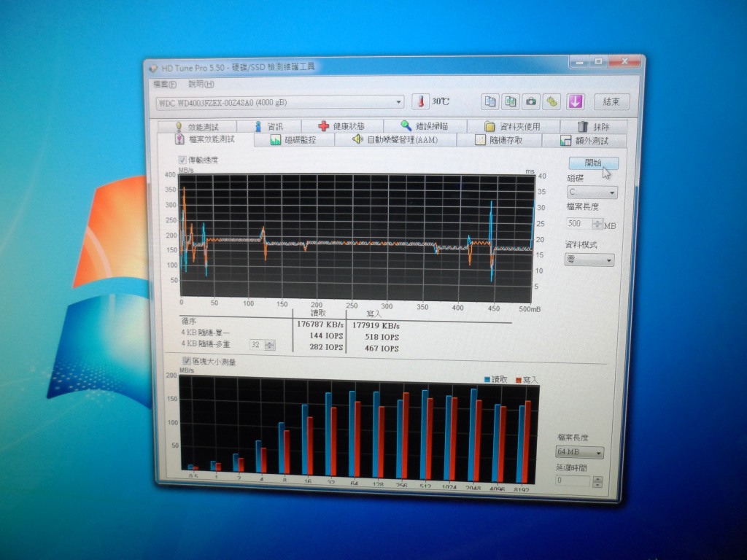The image size is (747, 560).
Task: Click the HD Tune Pro title bar icon
Action: point(153,68)
